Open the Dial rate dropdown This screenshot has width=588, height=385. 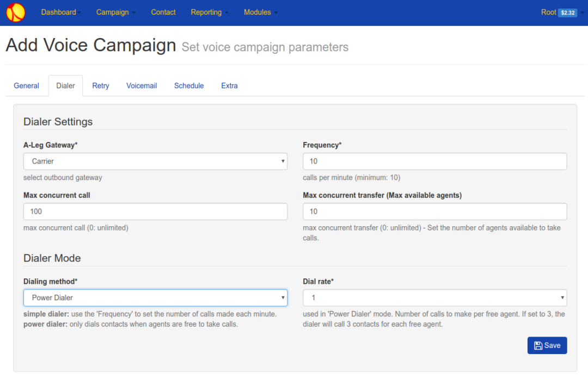click(434, 297)
